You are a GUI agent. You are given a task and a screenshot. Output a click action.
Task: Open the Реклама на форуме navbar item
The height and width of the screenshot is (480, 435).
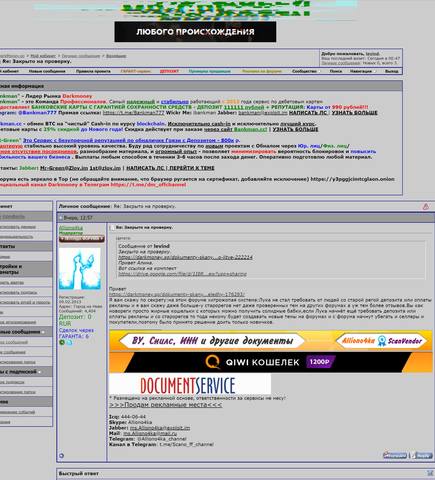(x=262, y=71)
